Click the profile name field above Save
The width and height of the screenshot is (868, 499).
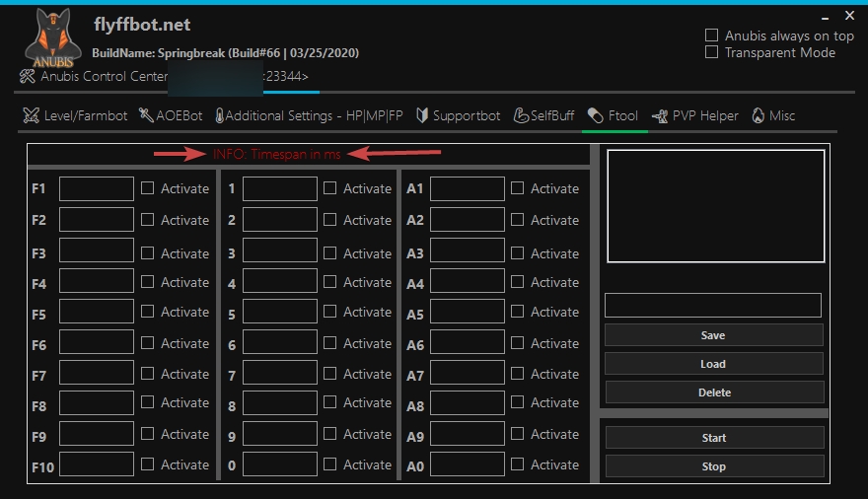point(712,306)
